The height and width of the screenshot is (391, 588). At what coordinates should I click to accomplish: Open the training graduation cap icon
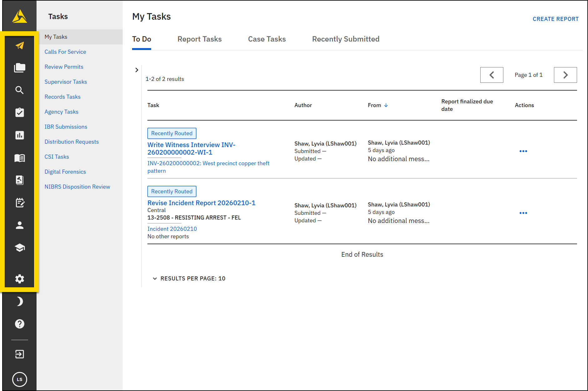(x=19, y=248)
